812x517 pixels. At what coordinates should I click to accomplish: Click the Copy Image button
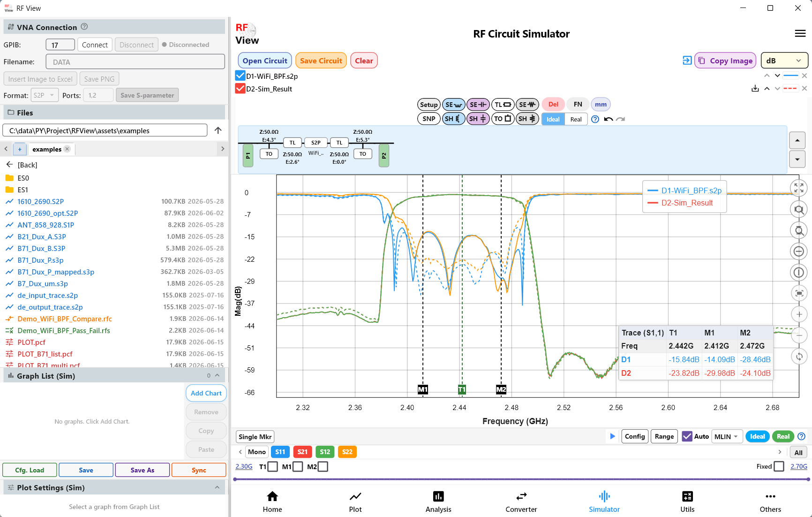pos(725,61)
